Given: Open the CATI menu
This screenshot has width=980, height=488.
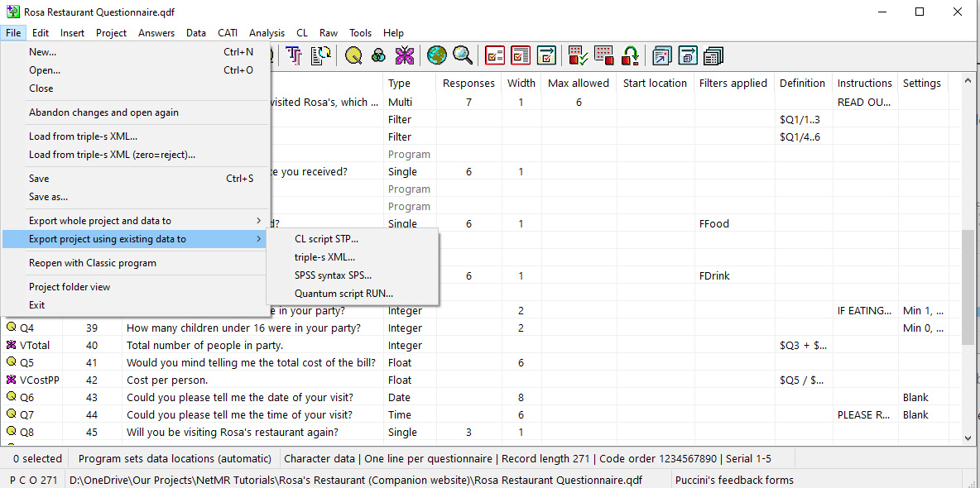Looking at the screenshot, I should click(228, 33).
